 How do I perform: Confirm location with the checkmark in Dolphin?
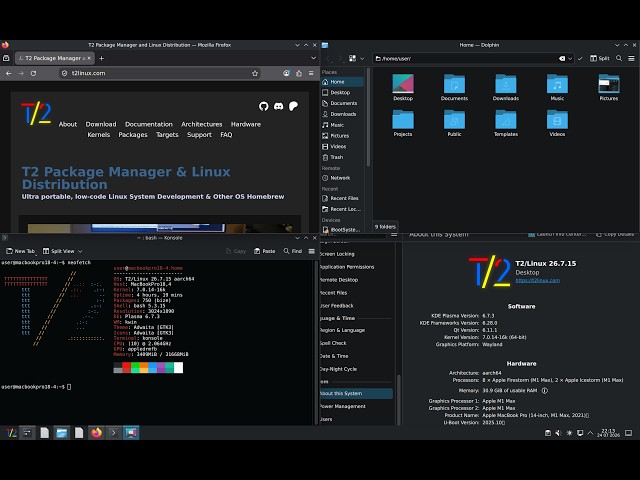[x=580, y=58]
